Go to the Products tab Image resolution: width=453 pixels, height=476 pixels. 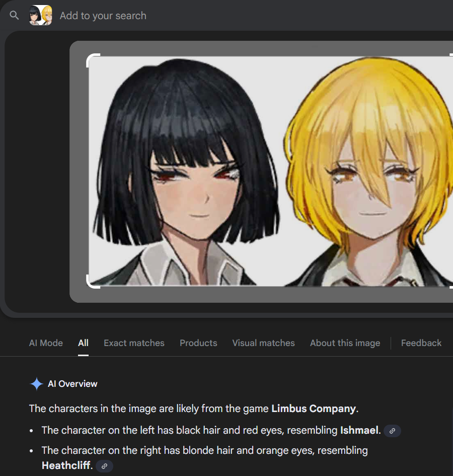click(198, 343)
